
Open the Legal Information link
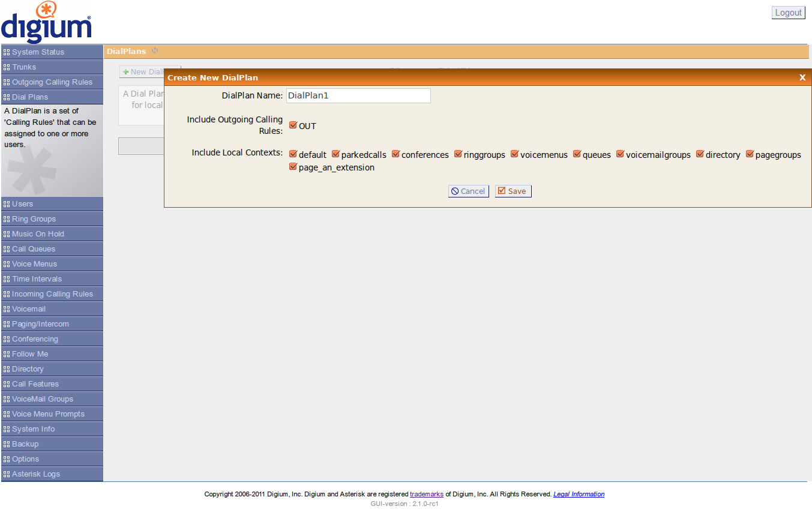click(579, 494)
